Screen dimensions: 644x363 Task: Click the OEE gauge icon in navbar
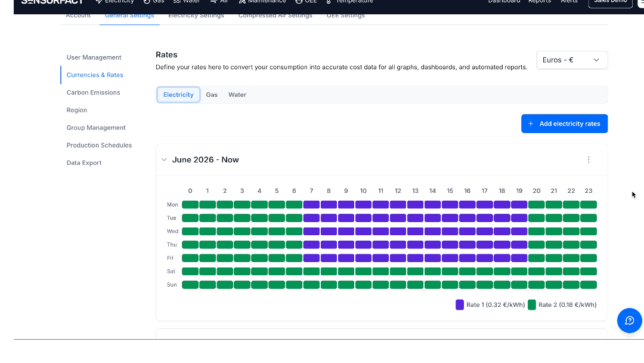pos(299,2)
